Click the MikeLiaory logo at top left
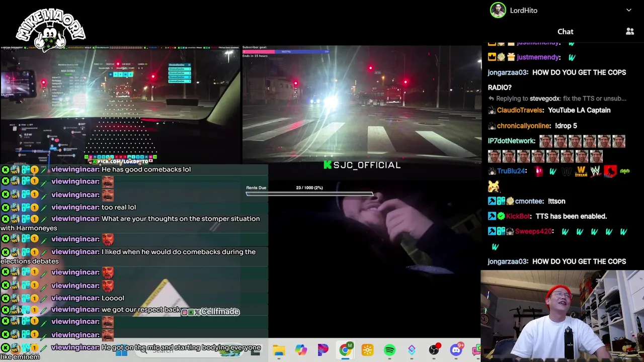 [50, 30]
